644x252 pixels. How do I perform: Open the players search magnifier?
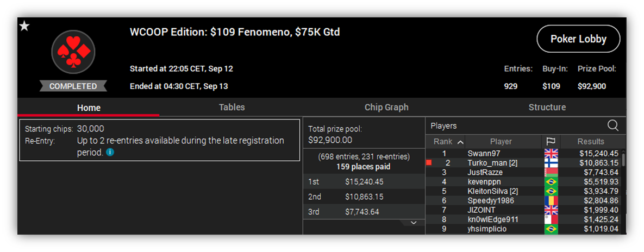pos(613,125)
